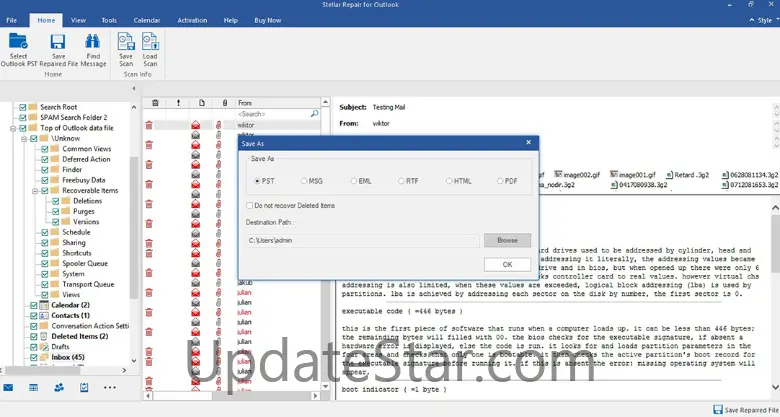Uncheck Calendar (2) folder checkbox
This screenshot has height=417, width=780.
click(x=33, y=305)
